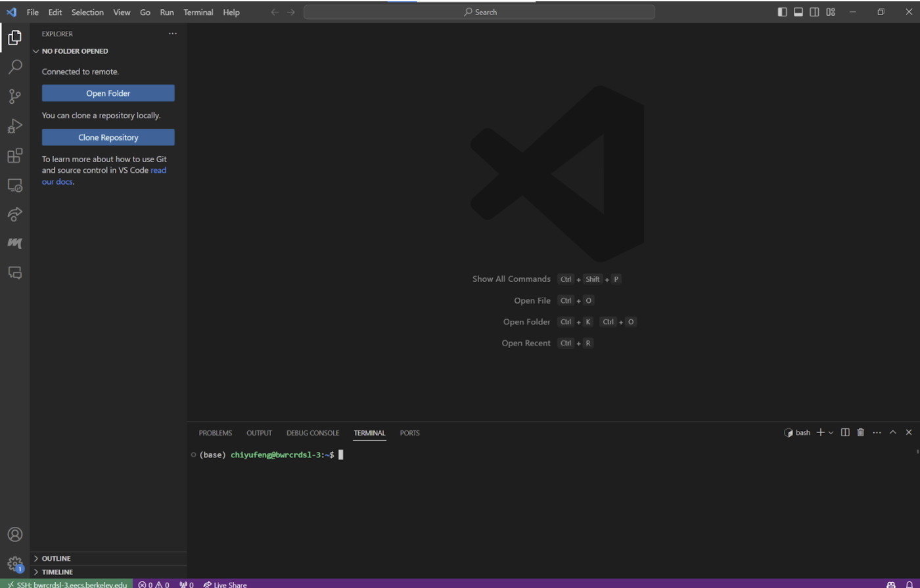Open the Live Share activity bar icon
Screen dimensions: 920x588
click(14, 214)
